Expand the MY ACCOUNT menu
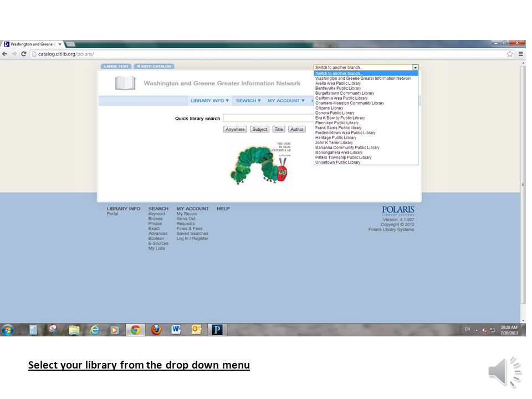This screenshot has width=532, height=399. click(286, 101)
